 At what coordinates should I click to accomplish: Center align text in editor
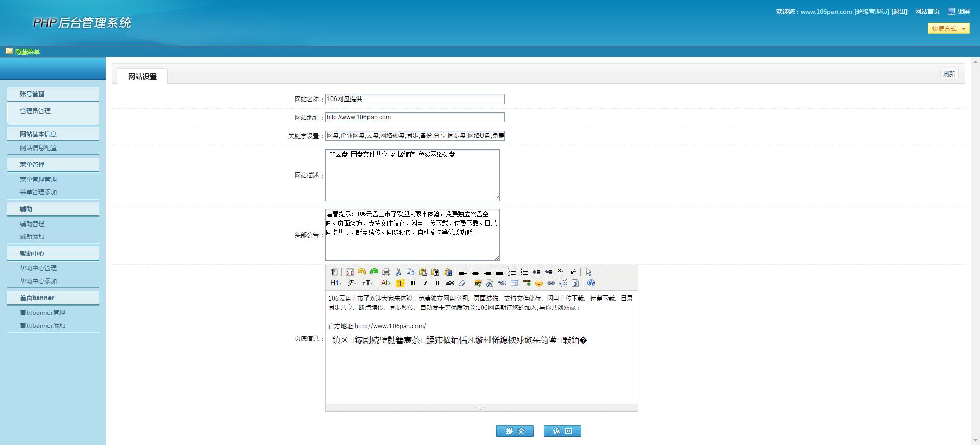pos(475,272)
